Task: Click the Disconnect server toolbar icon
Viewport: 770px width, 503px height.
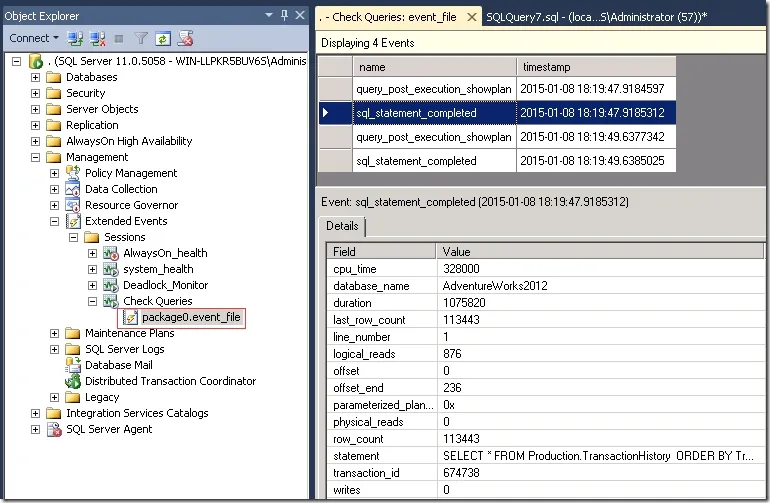Action: [97, 38]
